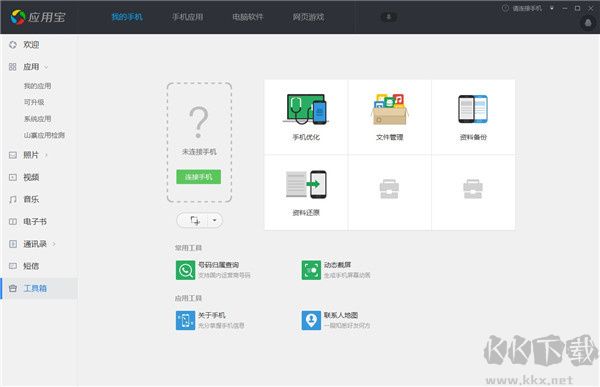The width and height of the screenshot is (600, 387).
Task: Click the green 连接手机 button
Action: coord(199,177)
